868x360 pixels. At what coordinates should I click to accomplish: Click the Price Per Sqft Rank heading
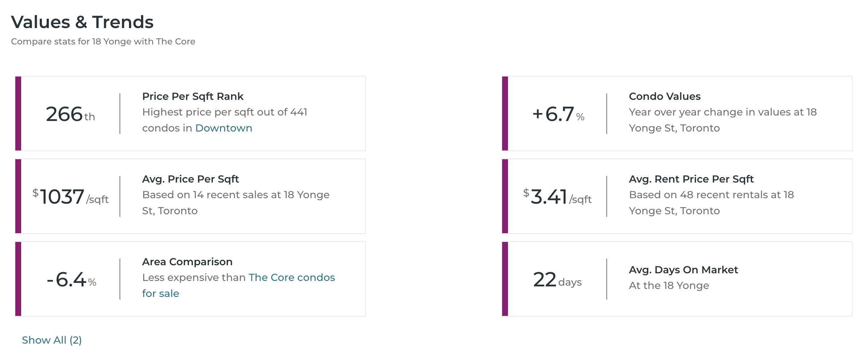click(x=192, y=97)
